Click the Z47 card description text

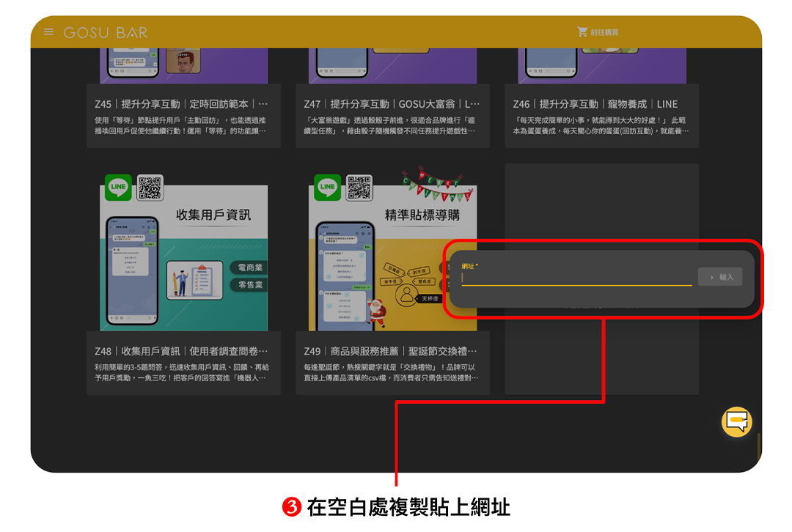[x=389, y=126]
